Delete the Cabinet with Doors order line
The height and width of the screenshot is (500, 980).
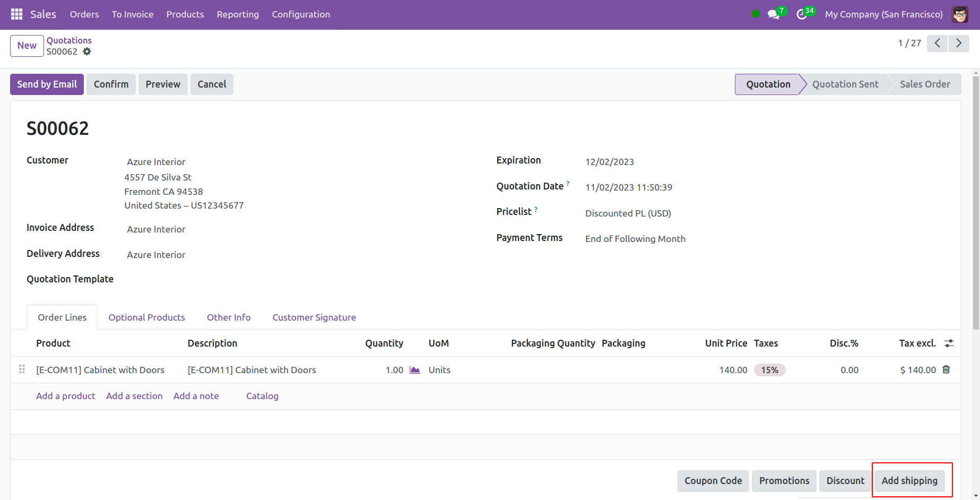coord(946,369)
